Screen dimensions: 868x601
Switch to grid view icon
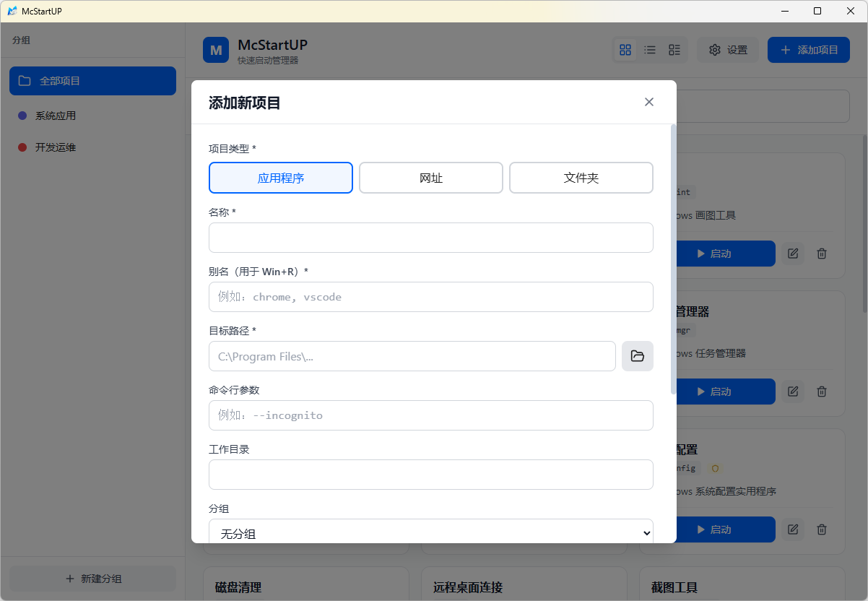625,50
